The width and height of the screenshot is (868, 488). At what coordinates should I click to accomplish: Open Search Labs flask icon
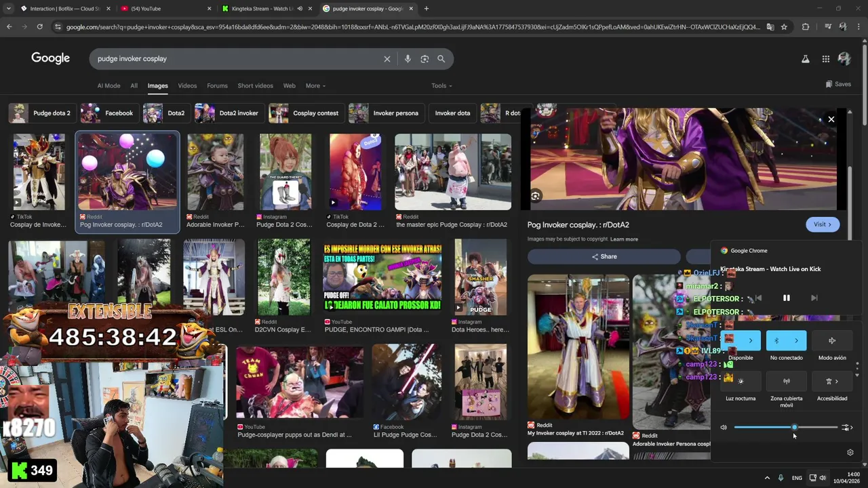805,59
